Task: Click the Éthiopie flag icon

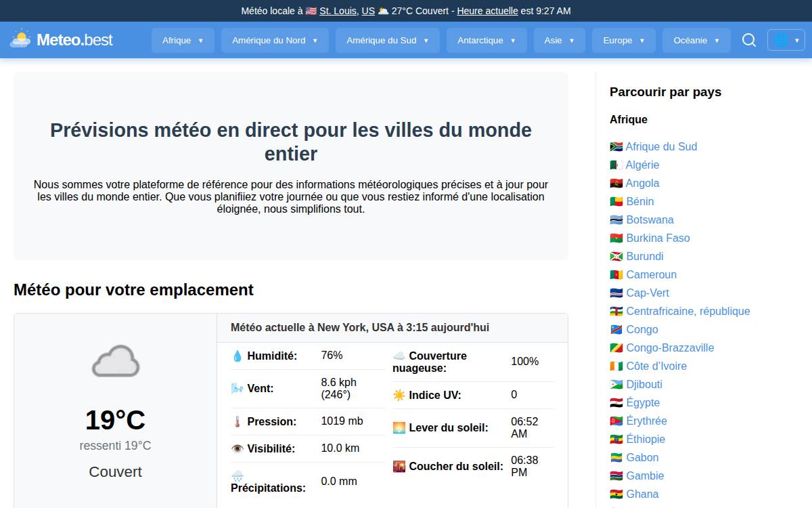Action: [x=616, y=439]
